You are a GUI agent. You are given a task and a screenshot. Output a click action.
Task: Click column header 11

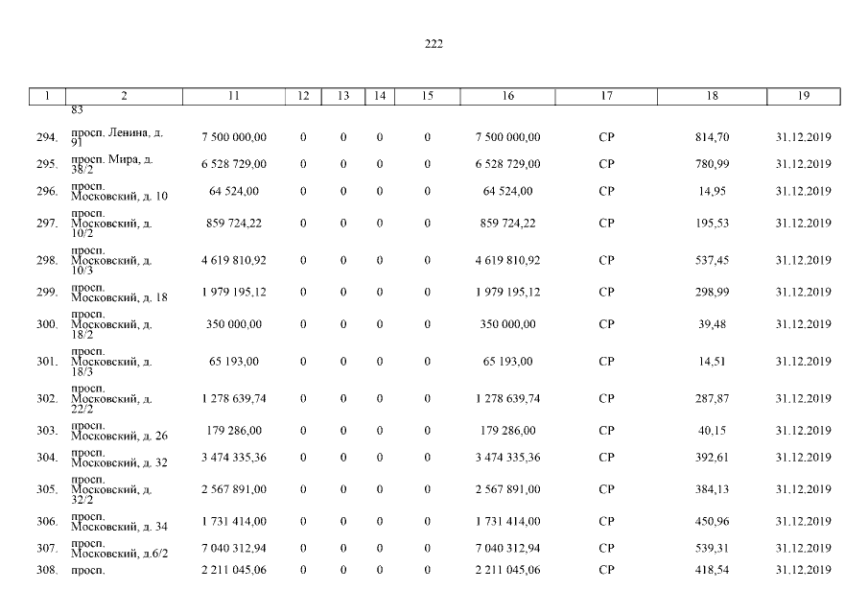(x=234, y=96)
